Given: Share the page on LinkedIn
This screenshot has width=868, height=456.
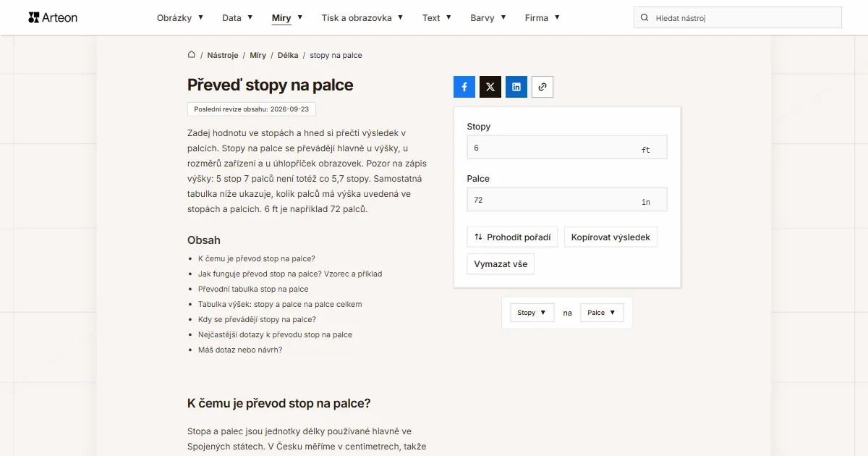Looking at the screenshot, I should pyautogui.click(x=516, y=87).
